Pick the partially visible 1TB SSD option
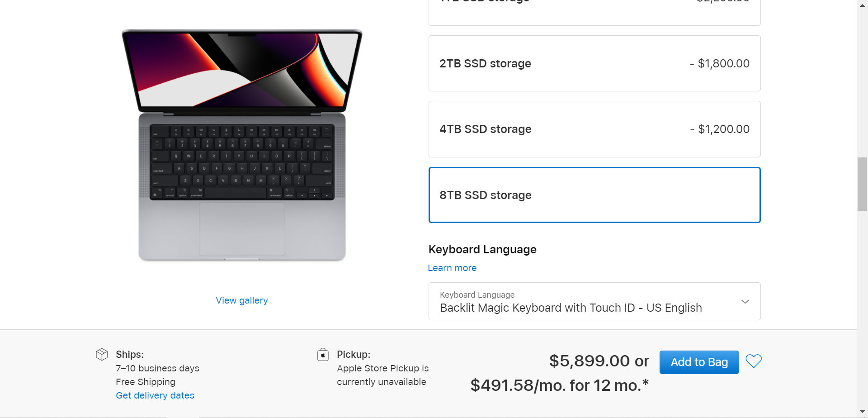This screenshot has width=868, height=418. point(594,11)
